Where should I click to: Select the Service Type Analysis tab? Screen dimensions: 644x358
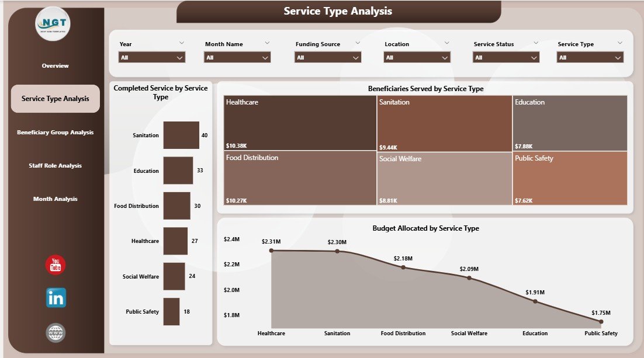click(55, 99)
